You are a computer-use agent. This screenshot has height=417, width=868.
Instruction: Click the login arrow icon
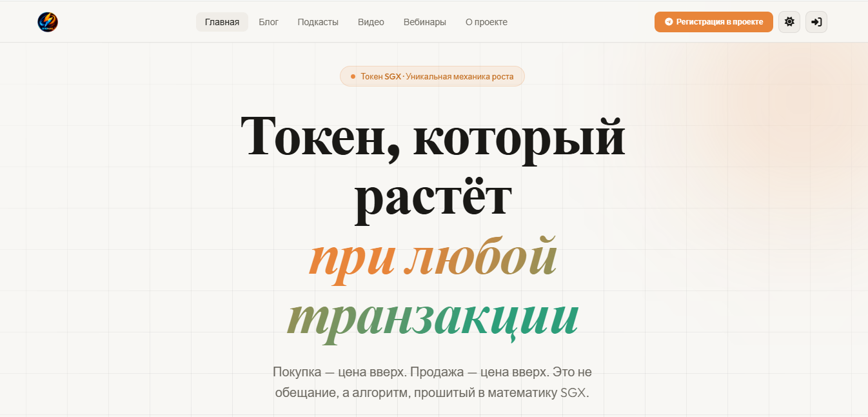(x=816, y=22)
